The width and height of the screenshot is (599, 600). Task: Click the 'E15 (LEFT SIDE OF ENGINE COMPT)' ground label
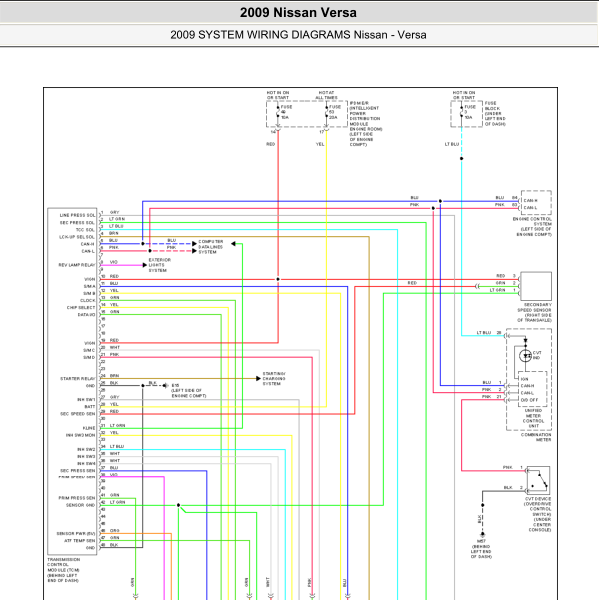point(189,391)
